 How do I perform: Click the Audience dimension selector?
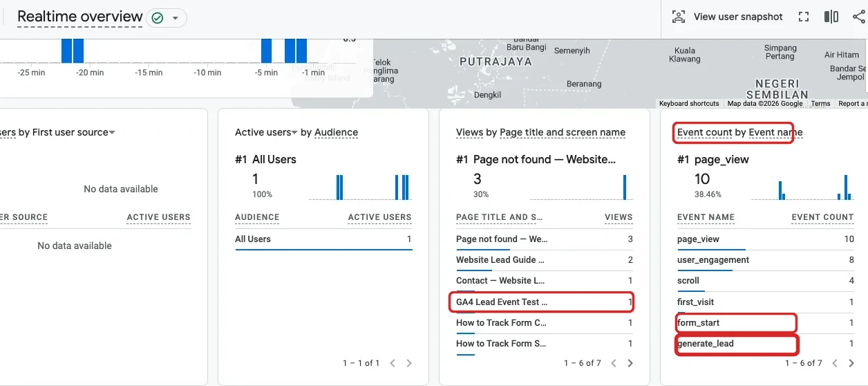(336, 132)
